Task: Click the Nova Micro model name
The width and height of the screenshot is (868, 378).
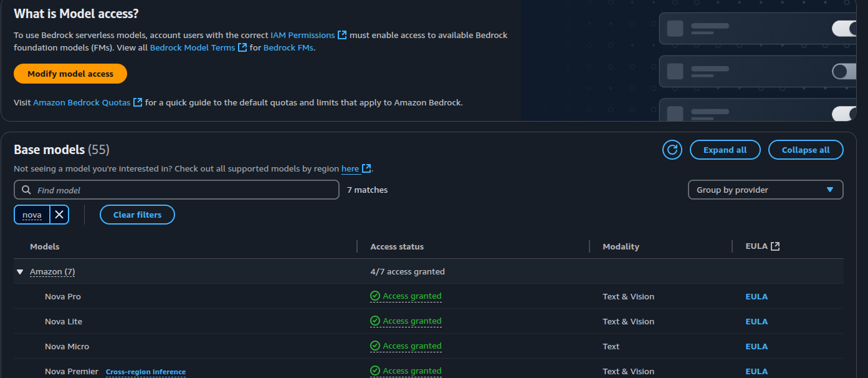Action: pos(67,346)
